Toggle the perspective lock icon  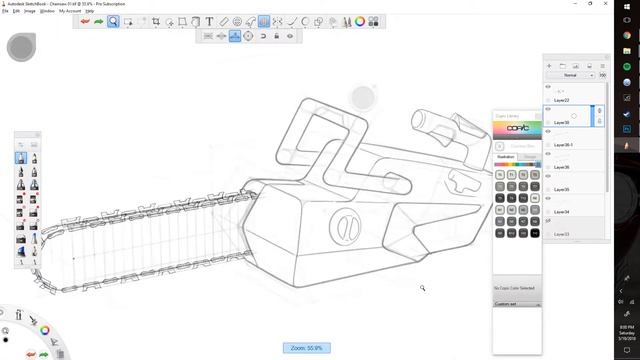click(x=276, y=36)
